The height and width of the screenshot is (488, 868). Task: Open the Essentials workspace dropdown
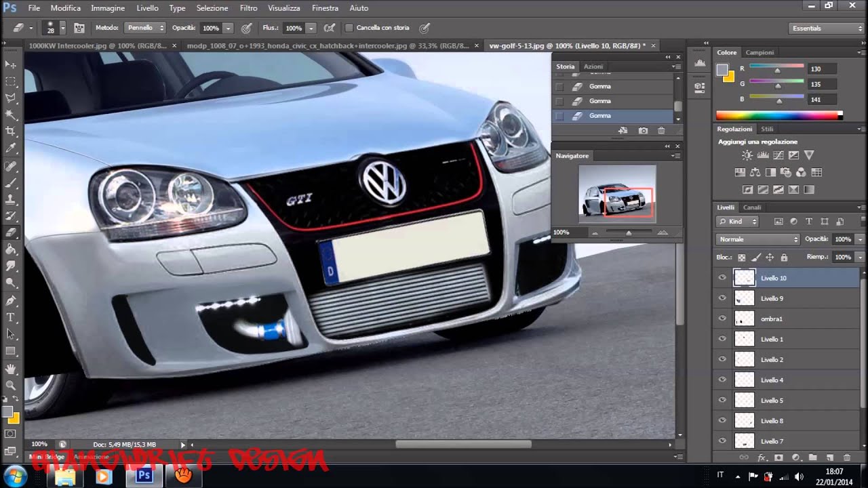827,28
